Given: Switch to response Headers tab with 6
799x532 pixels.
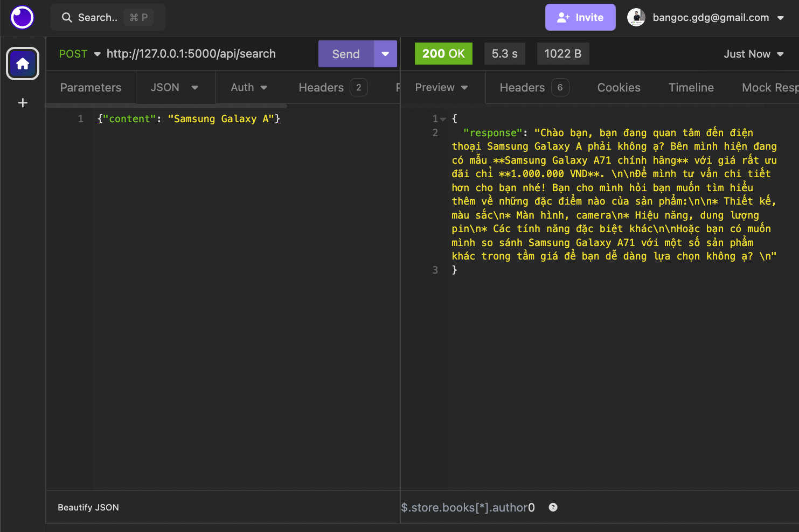Looking at the screenshot, I should (534, 87).
